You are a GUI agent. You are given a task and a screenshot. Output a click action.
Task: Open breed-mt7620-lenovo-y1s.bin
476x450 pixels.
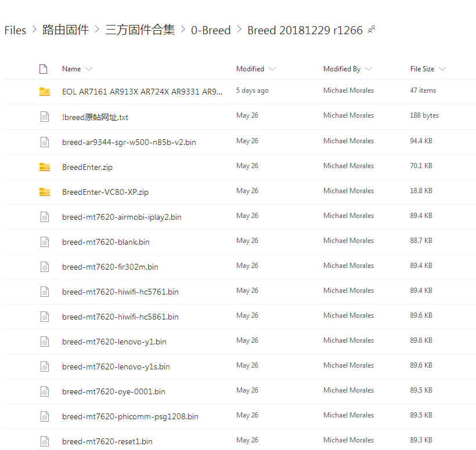(116, 366)
